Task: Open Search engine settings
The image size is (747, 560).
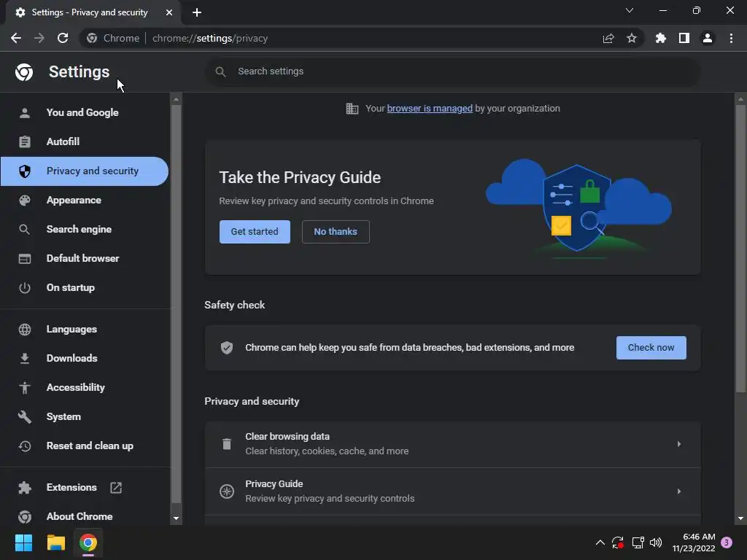Action: pos(85,229)
